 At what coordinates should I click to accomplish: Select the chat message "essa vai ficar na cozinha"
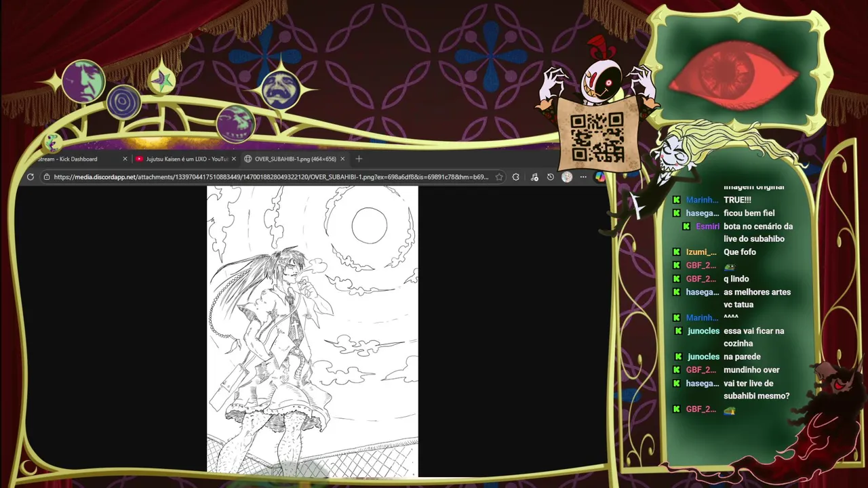[754, 337]
